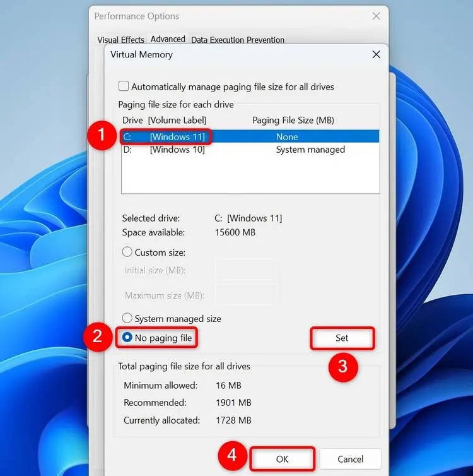Click the Set button
The width and height of the screenshot is (473, 476).
(342, 338)
